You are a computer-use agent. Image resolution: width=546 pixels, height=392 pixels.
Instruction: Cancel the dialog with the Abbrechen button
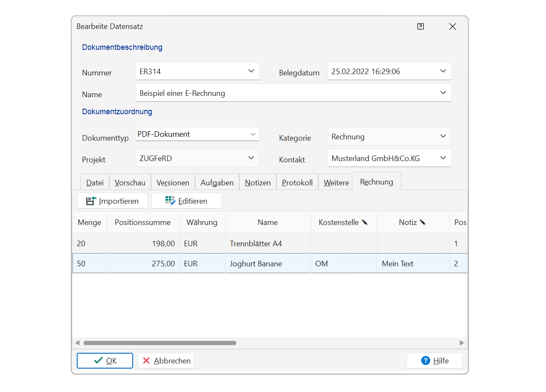(x=166, y=360)
